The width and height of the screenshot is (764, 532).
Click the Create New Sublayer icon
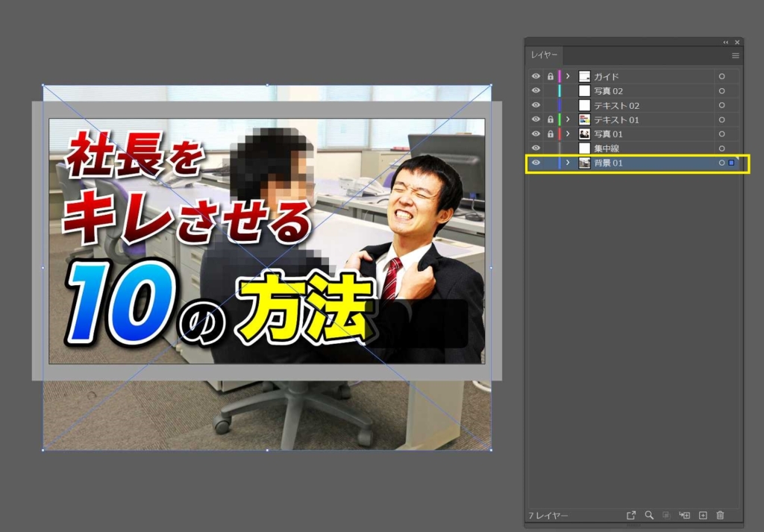[x=685, y=515]
